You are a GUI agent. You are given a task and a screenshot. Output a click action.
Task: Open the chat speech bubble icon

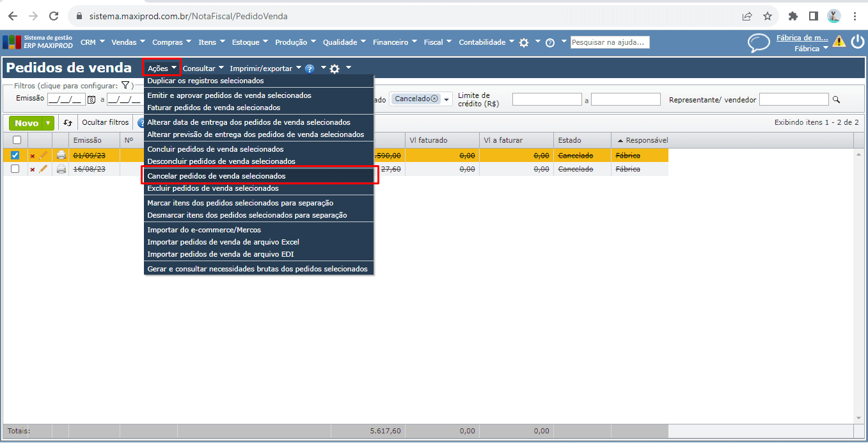click(x=759, y=43)
